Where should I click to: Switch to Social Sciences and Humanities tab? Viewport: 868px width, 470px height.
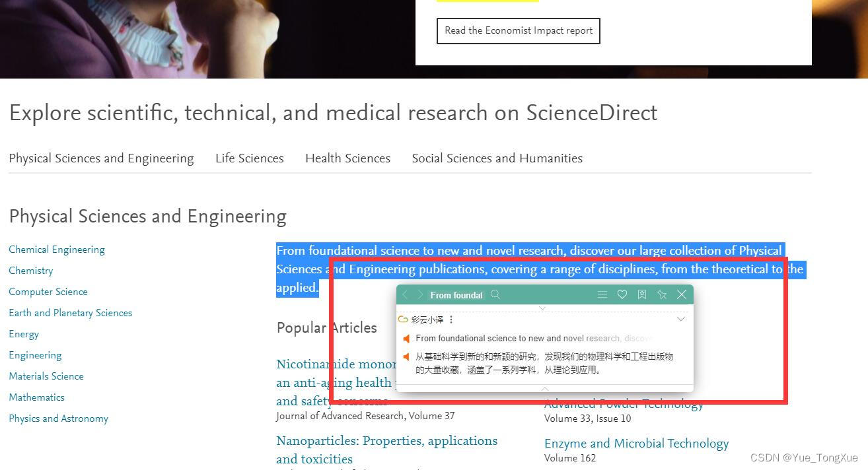[x=497, y=158]
